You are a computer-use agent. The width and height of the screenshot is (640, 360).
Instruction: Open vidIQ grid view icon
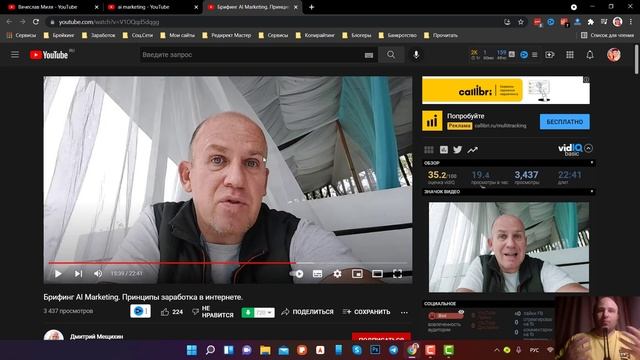coord(429,150)
